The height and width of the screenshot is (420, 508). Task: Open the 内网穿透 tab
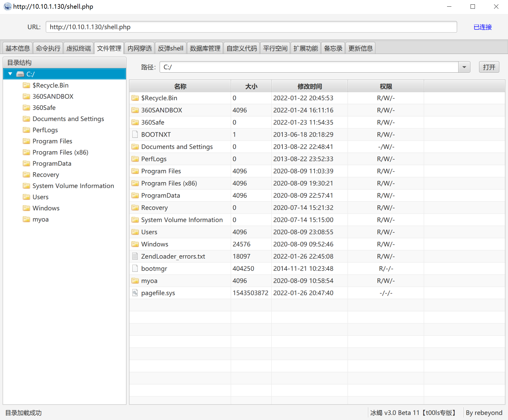pyautogui.click(x=140, y=48)
